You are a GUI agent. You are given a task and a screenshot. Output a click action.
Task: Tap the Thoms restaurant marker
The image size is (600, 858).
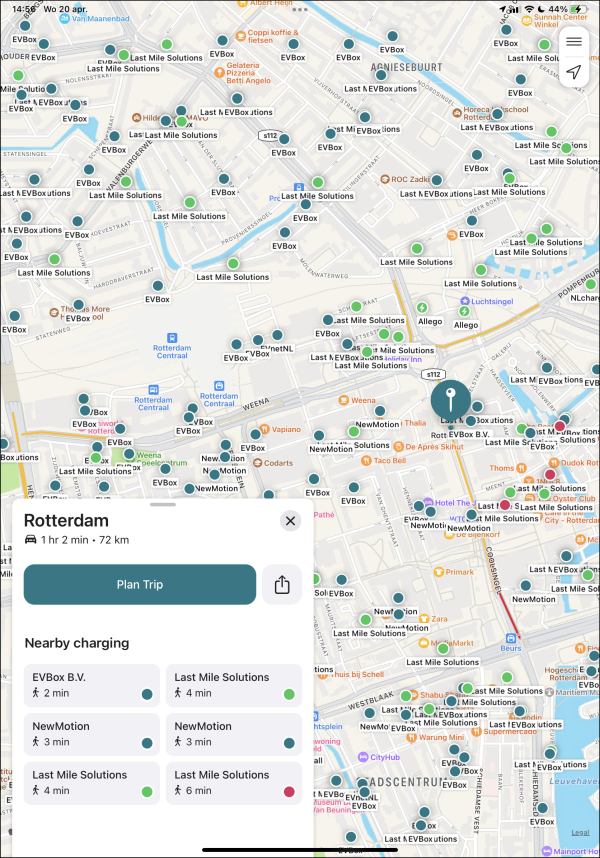click(x=521, y=468)
